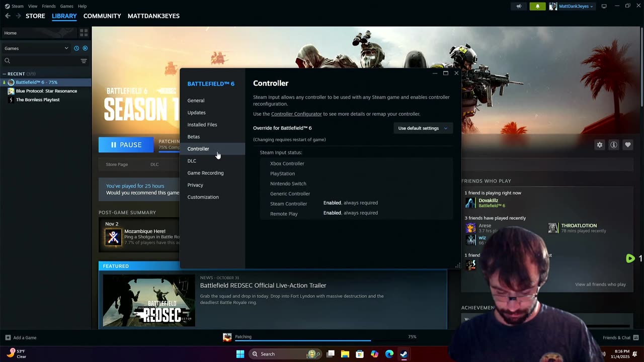Open the Friends menu
This screenshot has height=362, width=644.
coord(49,6)
